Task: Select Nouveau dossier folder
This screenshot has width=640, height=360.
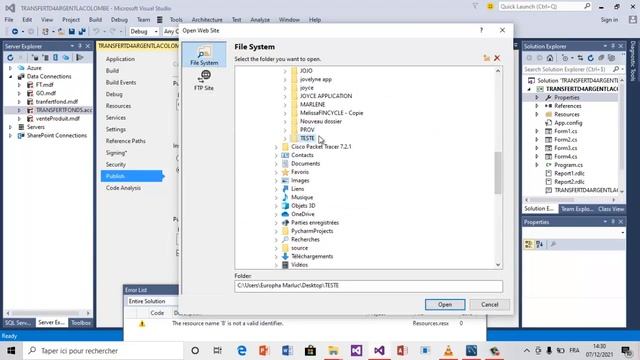Action: coord(321,122)
